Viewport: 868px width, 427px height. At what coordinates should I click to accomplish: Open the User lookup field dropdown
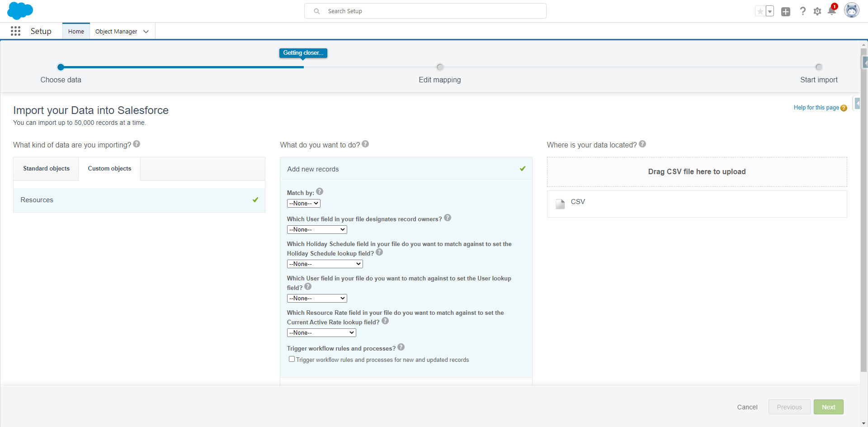[317, 299]
